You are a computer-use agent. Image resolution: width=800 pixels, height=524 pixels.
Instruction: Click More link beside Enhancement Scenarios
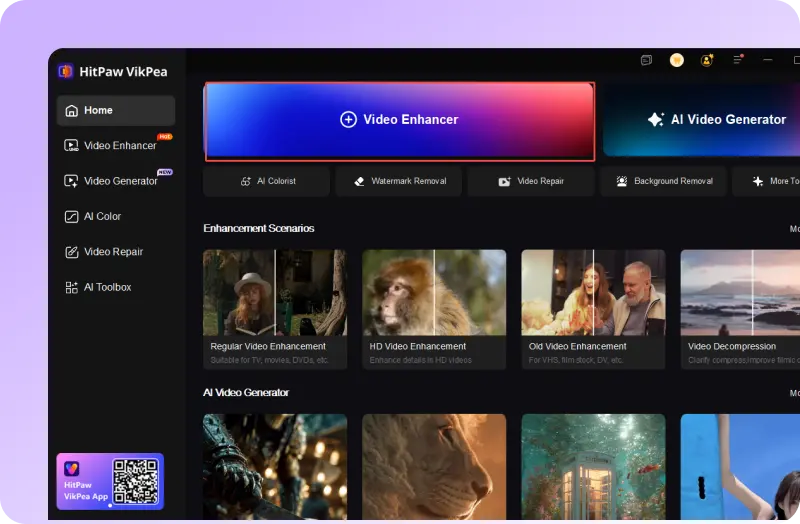[x=795, y=229]
